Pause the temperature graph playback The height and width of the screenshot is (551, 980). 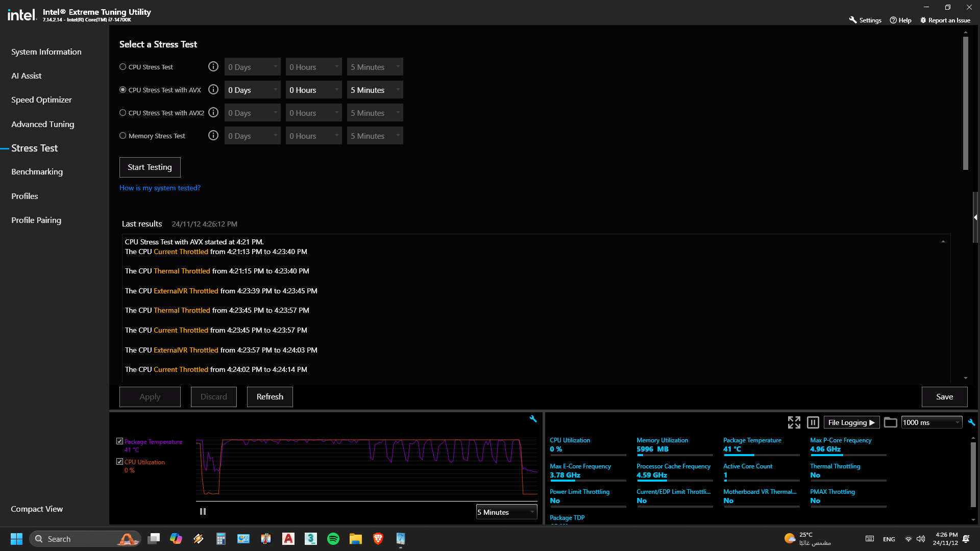[x=203, y=511]
